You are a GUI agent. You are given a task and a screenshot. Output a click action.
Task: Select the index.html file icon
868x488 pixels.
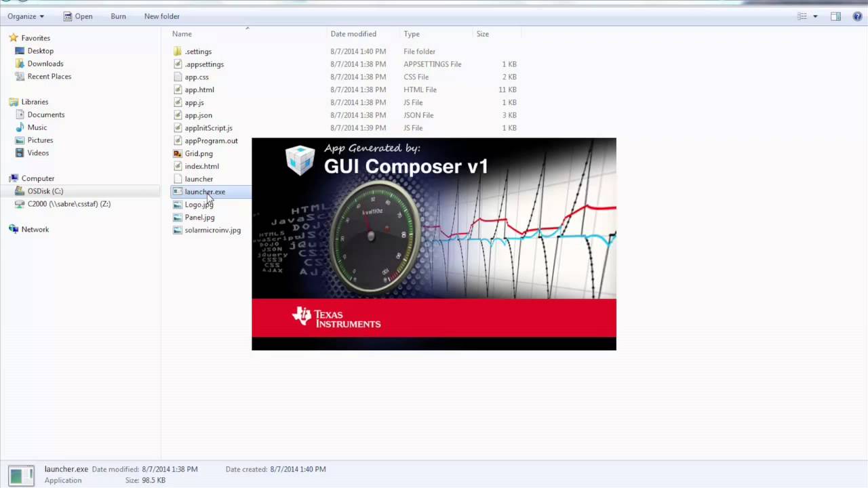coord(178,166)
